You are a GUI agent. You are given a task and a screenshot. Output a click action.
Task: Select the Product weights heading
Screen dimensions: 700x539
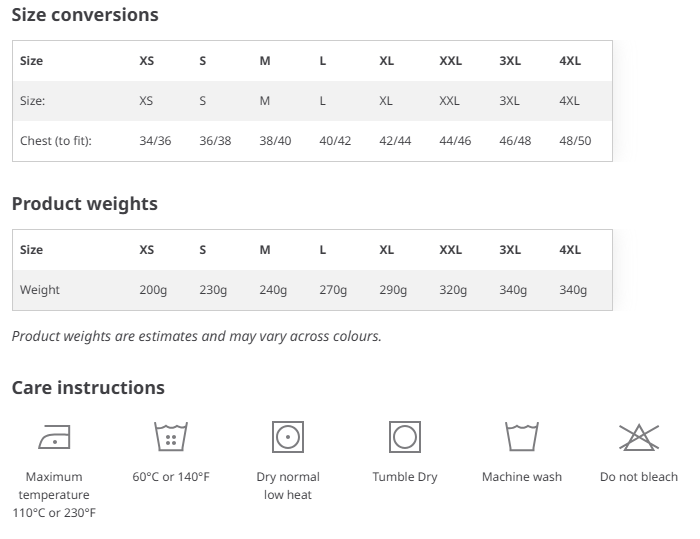[x=85, y=204]
